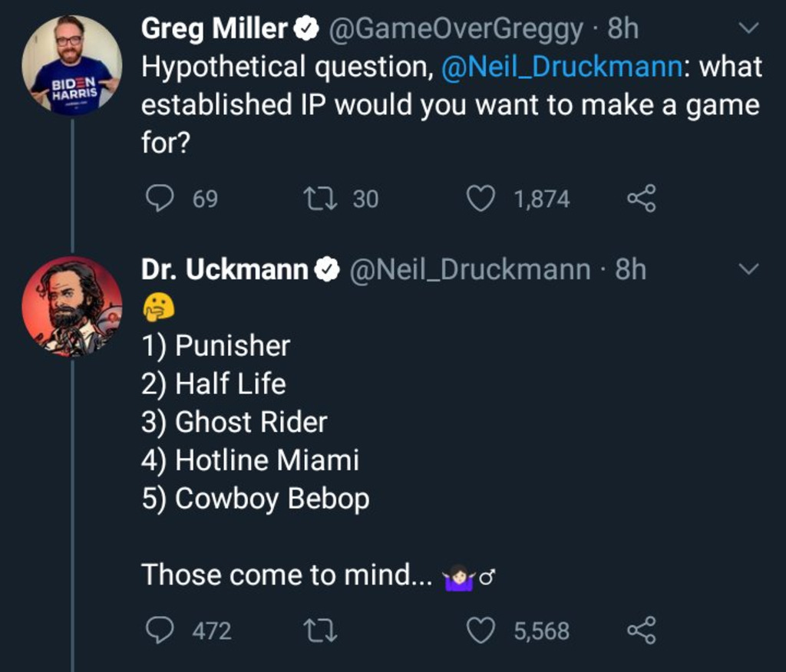Reply to Dr. Uckmann's tweet
The width and height of the screenshot is (786, 672).
(x=160, y=631)
